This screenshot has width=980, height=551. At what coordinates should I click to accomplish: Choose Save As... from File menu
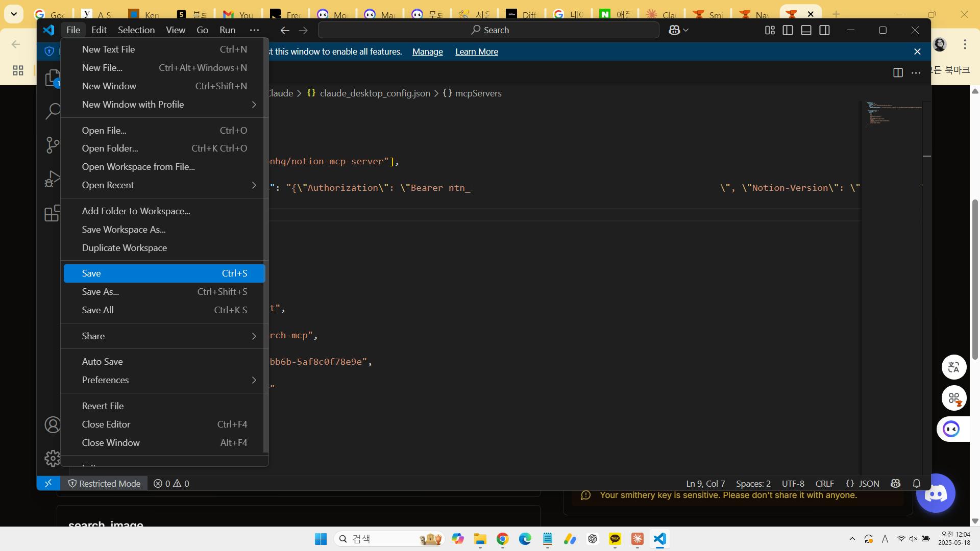(x=101, y=291)
